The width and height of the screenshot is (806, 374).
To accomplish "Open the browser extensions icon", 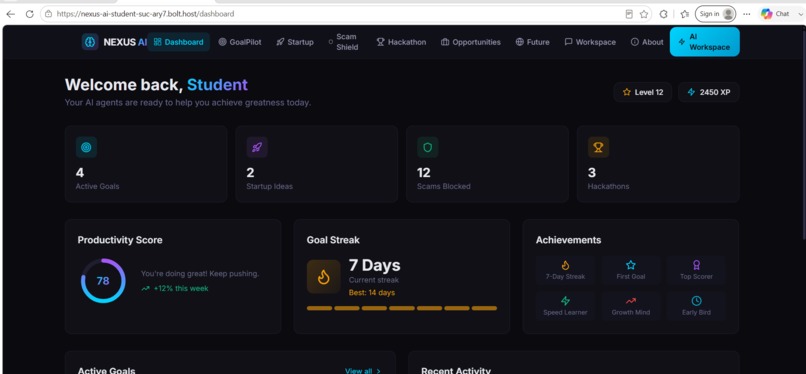I will click(663, 14).
